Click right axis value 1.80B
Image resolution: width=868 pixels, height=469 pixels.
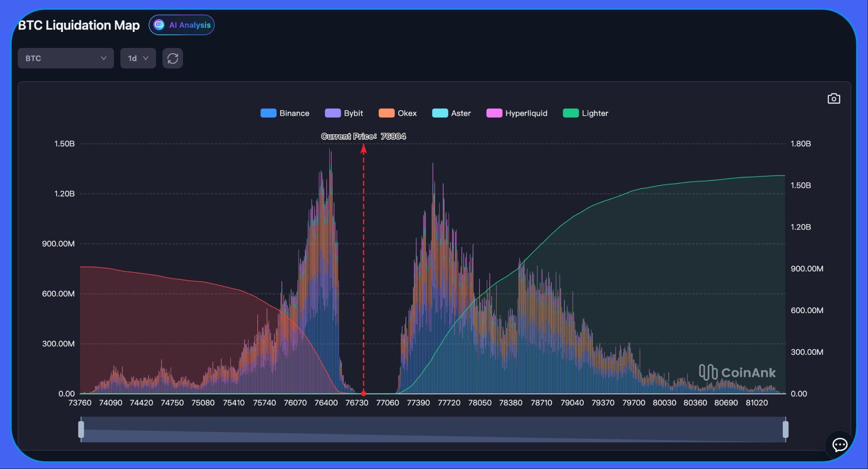801,144
